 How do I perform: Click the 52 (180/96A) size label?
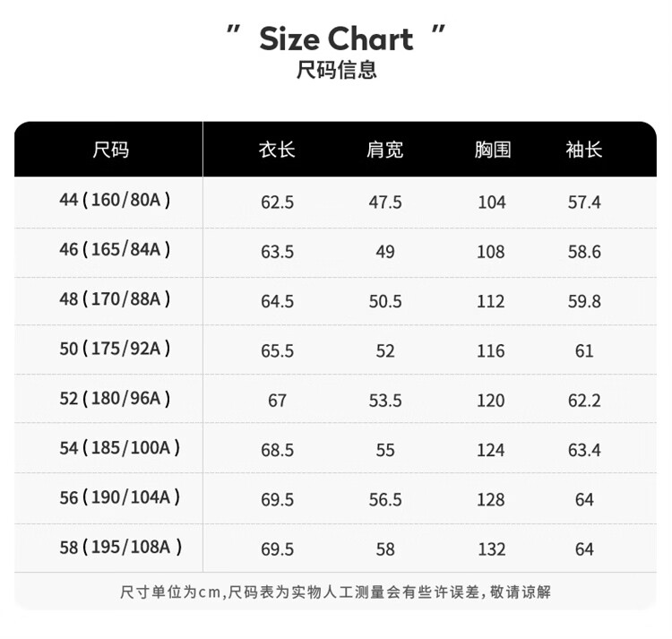click(x=115, y=397)
